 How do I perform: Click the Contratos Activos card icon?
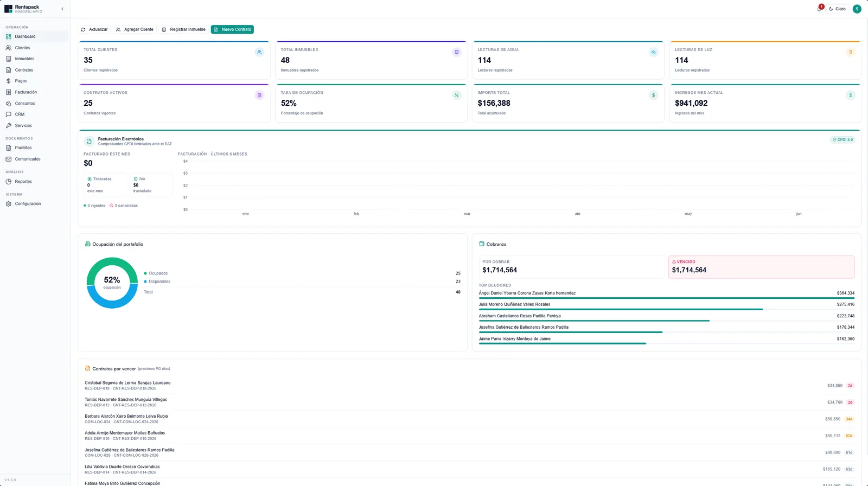[x=259, y=95]
